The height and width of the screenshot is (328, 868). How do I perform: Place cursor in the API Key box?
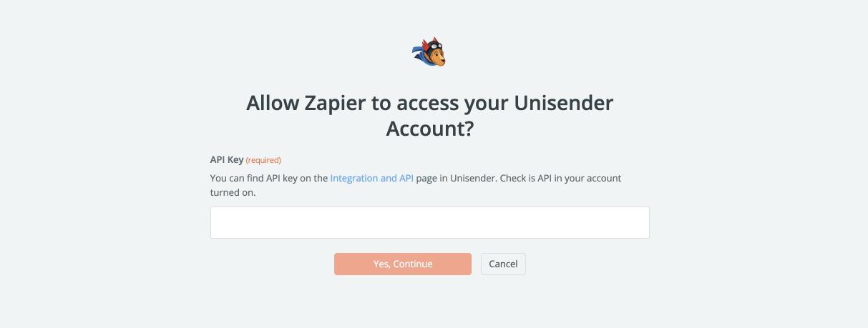click(429, 222)
